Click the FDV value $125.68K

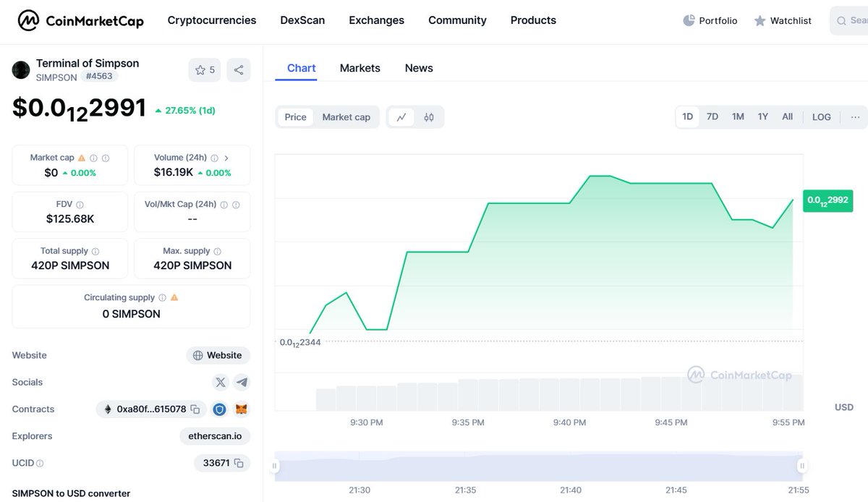coord(70,218)
